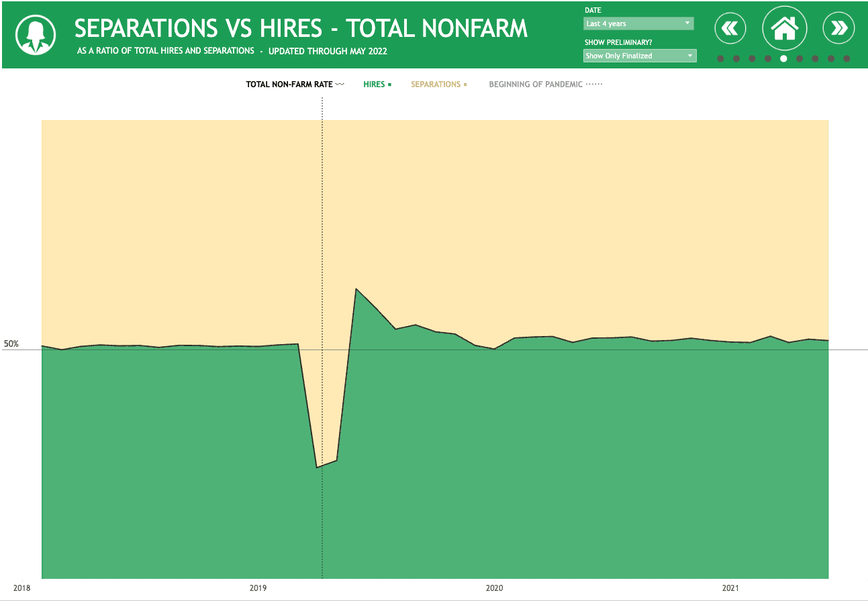The width and height of the screenshot is (868, 601).
Task: Select the sixth page indicator dot
Action: click(800, 58)
